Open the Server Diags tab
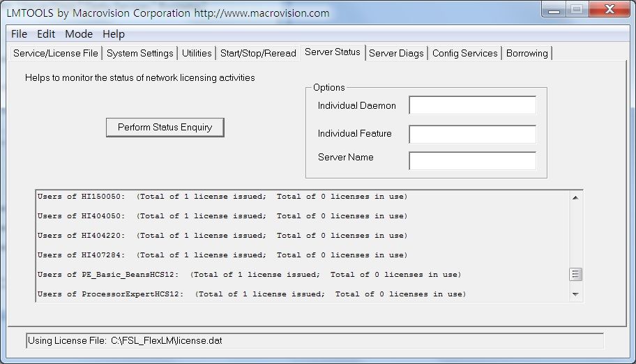The height and width of the screenshot is (364, 636). pos(396,53)
